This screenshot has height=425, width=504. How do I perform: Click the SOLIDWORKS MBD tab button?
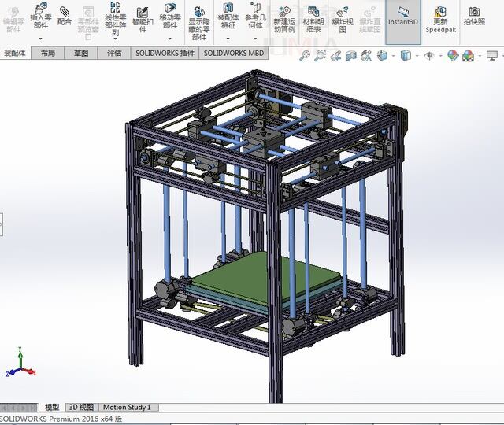235,54
